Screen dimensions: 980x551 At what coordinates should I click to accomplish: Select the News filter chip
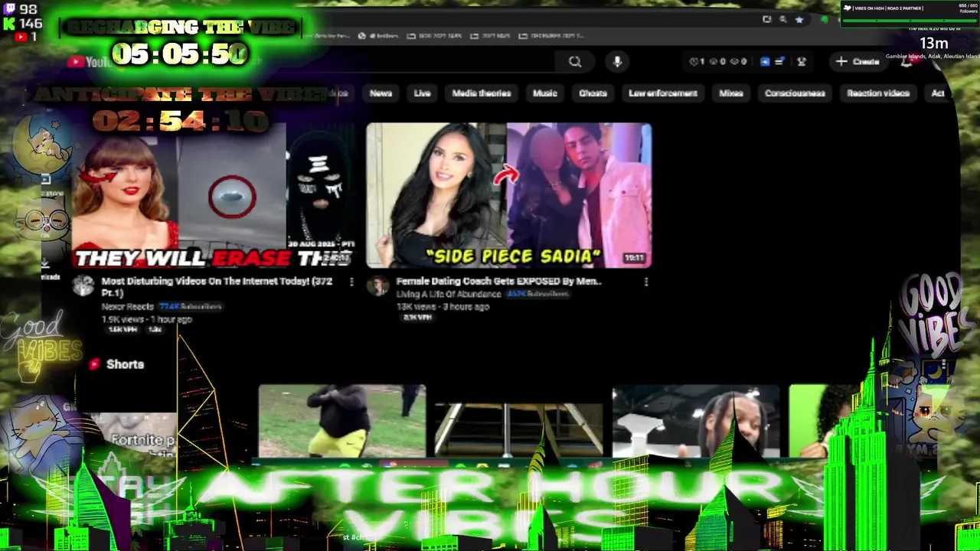pos(381,93)
